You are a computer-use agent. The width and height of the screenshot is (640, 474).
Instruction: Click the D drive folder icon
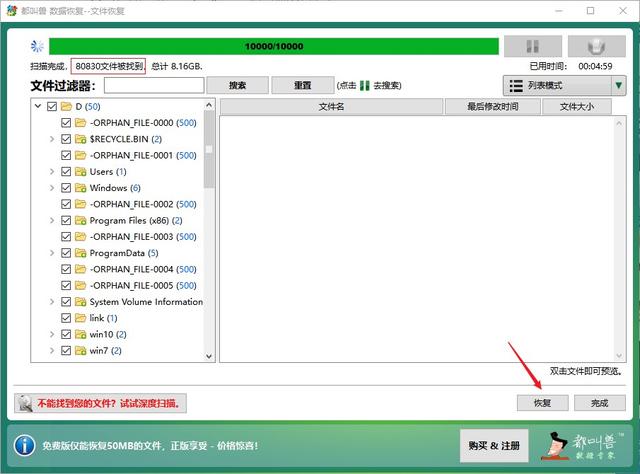click(x=66, y=107)
